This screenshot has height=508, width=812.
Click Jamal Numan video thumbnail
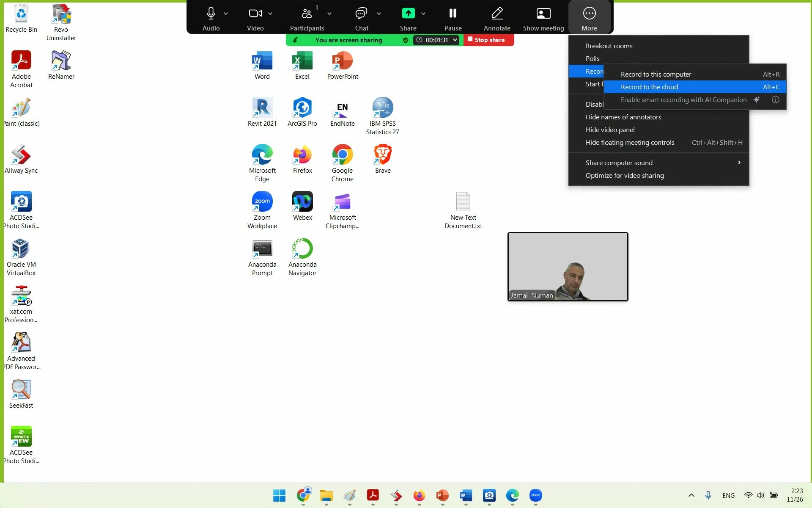568,267
